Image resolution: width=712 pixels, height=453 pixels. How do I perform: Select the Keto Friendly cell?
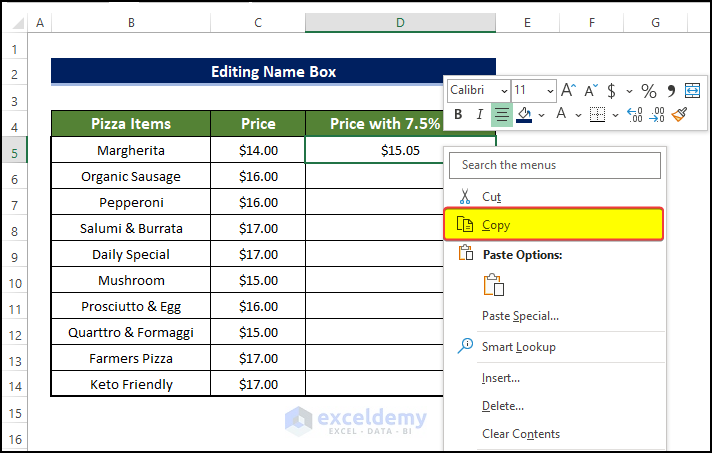[131, 384]
